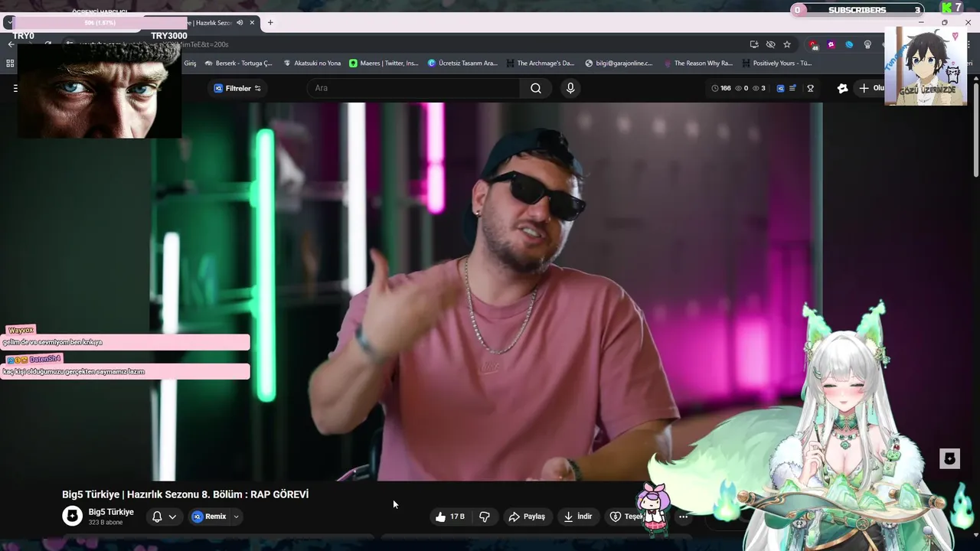Like the video with thumbs up
The height and width of the screenshot is (551, 980).
click(x=452, y=517)
